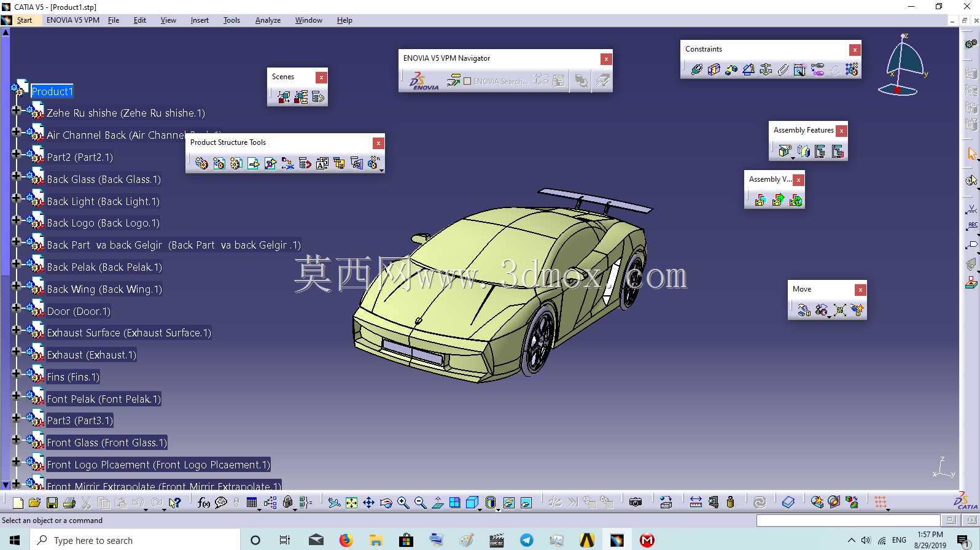
Task: Click the Normal View icon
Action: [438, 503]
